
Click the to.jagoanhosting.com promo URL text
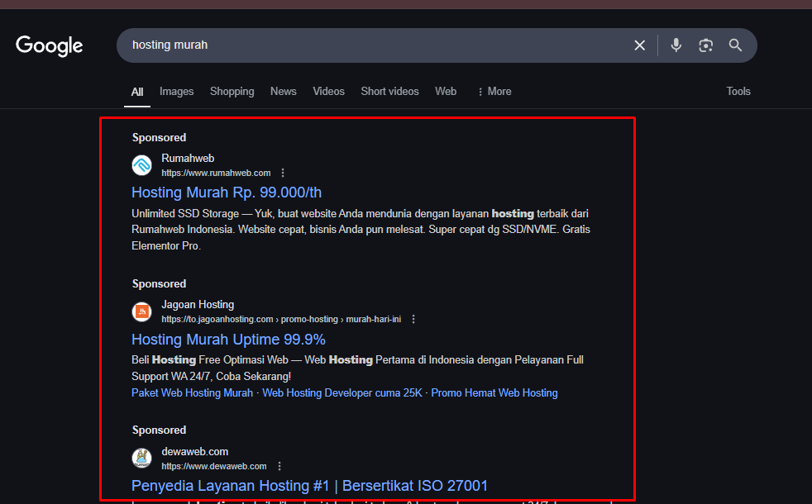(281, 319)
